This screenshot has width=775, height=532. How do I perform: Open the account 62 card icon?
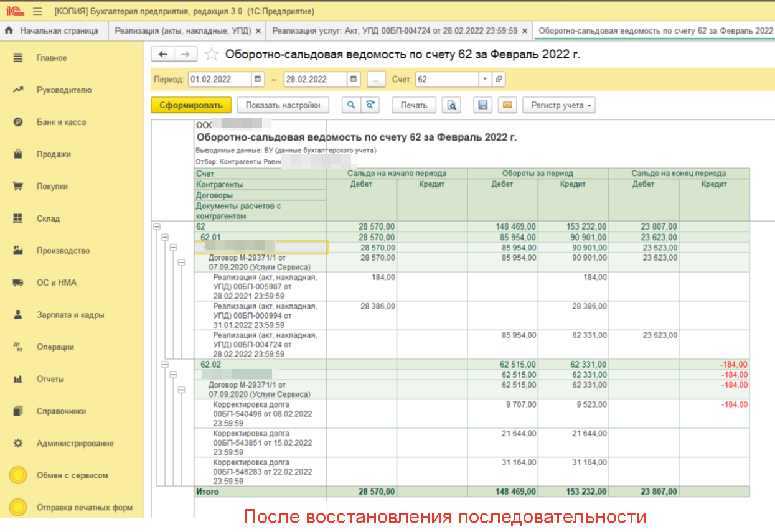[498, 80]
